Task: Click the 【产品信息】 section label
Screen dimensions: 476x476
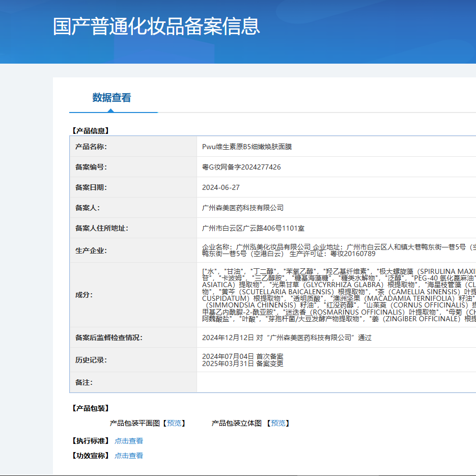Action: pyautogui.click(x=88, y=130)
